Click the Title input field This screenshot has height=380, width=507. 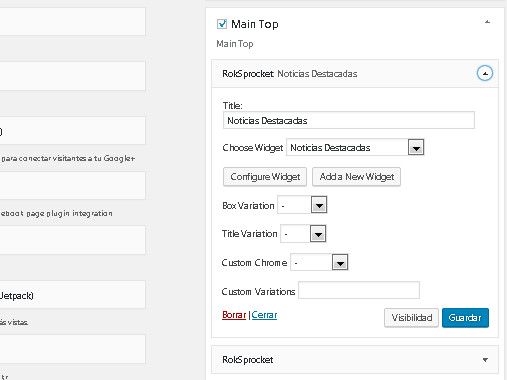coord(349,120)
